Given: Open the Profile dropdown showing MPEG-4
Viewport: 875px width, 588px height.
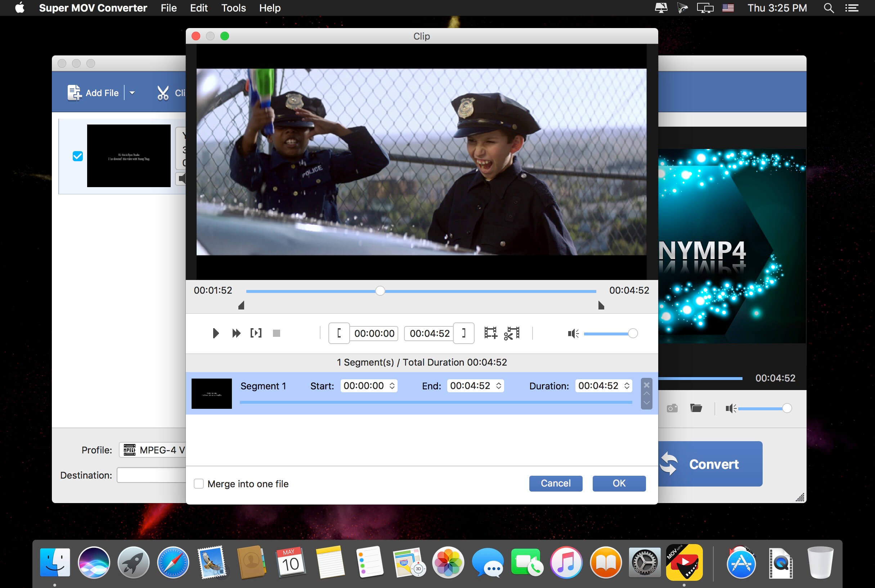Looking at the screenshot, I should click(153, 449).
